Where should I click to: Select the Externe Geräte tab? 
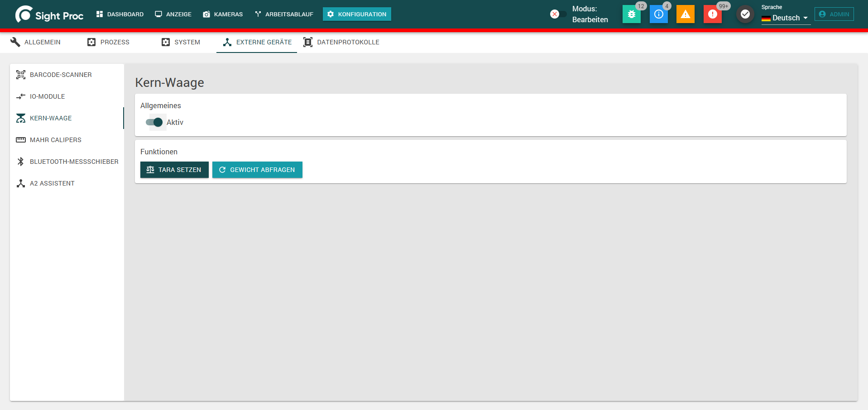point(257,42)
